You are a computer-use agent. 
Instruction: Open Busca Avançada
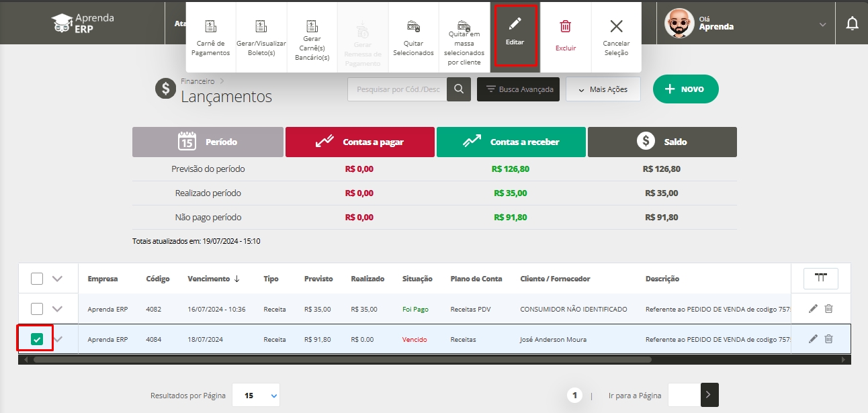click(x=518, y=89)
